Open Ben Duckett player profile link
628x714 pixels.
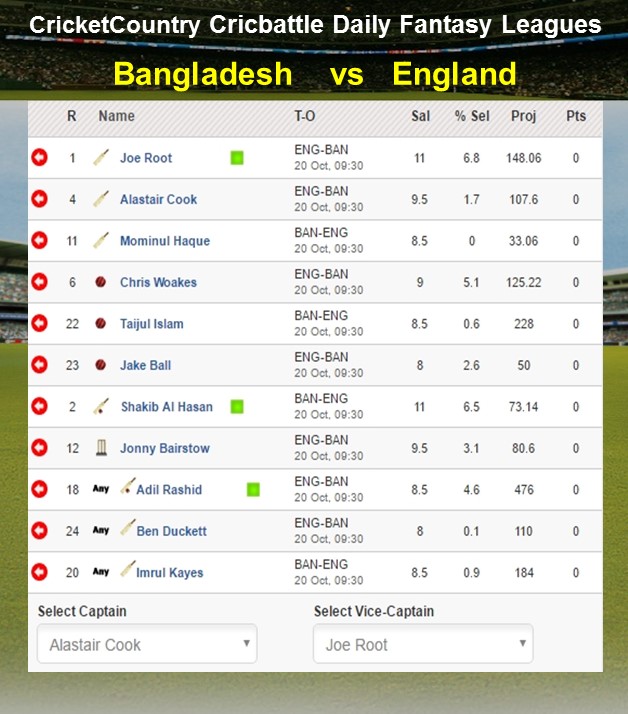pyautogui.click(x=171, y=531)
